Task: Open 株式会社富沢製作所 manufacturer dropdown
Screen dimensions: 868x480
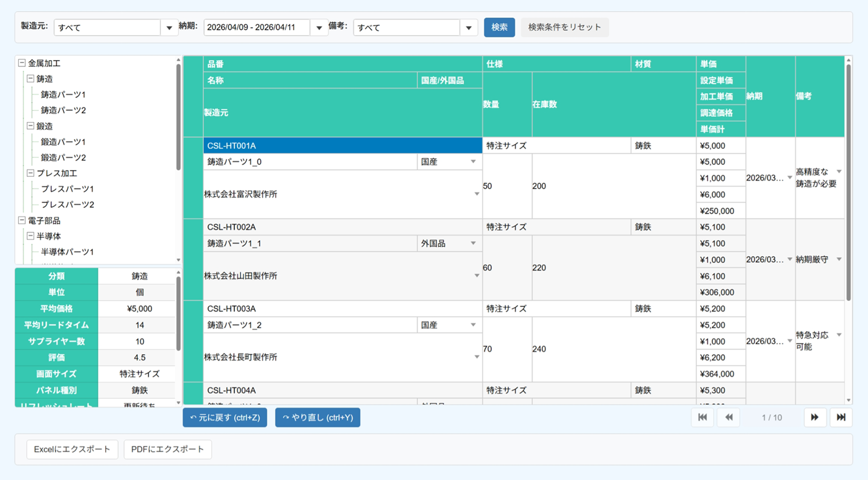Action: click(477, 194)
